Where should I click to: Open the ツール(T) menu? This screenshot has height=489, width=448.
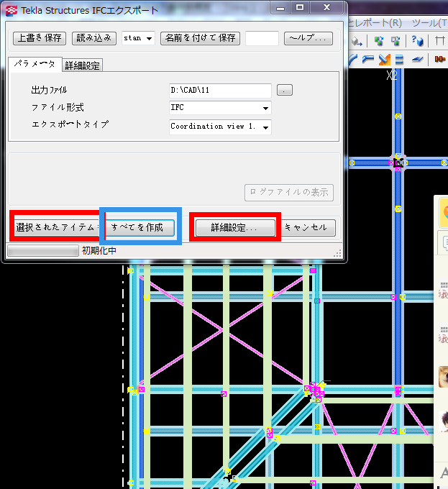(429, 22)
